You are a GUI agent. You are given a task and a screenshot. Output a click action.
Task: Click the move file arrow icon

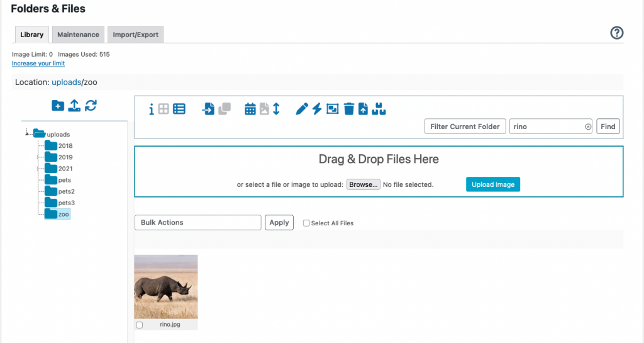coord(208,109)
